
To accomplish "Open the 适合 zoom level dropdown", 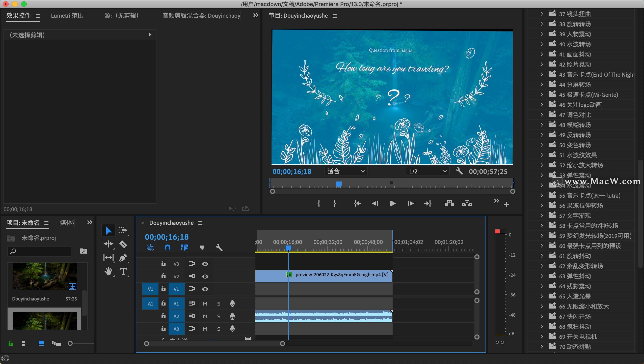I will coord(346,171).
